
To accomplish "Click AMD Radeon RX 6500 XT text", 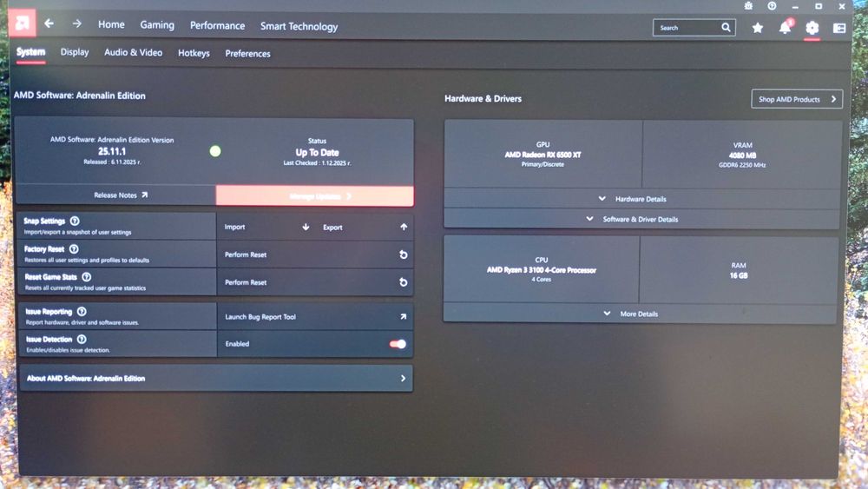I will coord(542,155).
